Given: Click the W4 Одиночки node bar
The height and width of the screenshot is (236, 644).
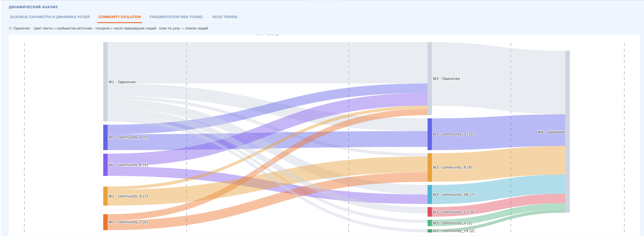Looking at the screenshot, I should click(567, 132).
